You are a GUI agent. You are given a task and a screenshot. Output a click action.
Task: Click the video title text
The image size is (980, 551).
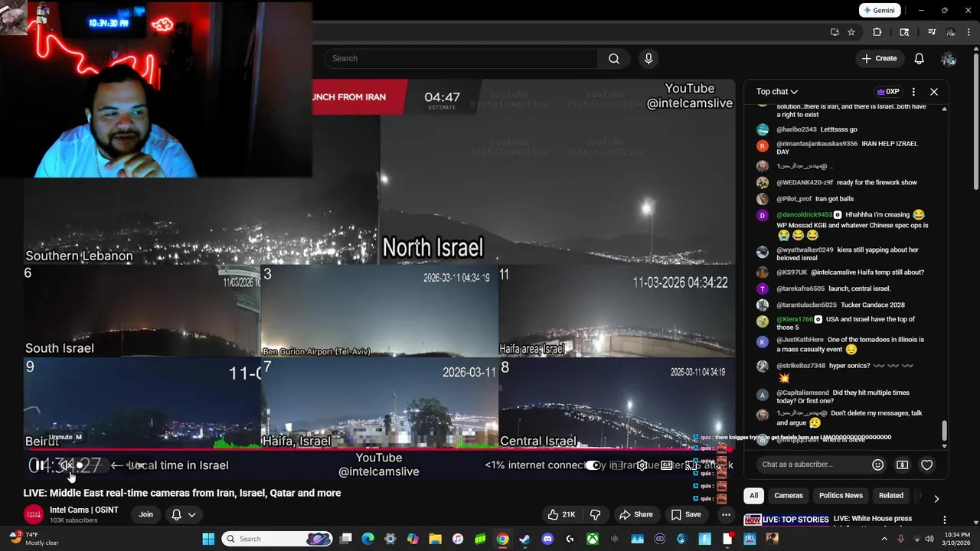tap(182, 493)
